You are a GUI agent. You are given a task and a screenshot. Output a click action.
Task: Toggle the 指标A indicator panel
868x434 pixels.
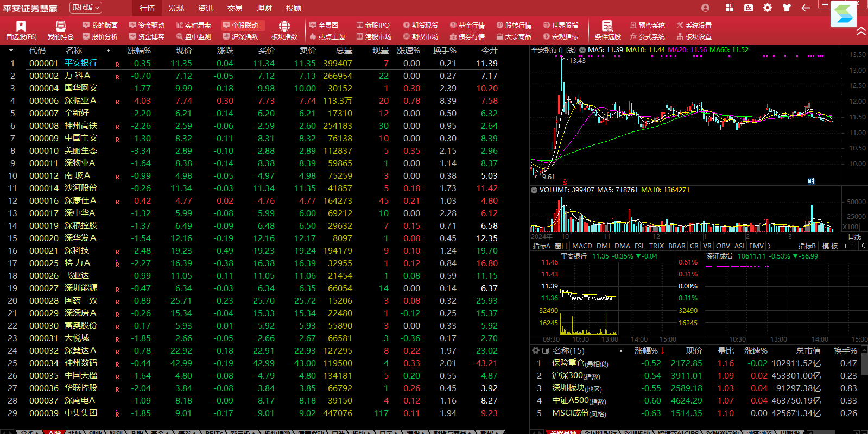click(x=541, y=246)
